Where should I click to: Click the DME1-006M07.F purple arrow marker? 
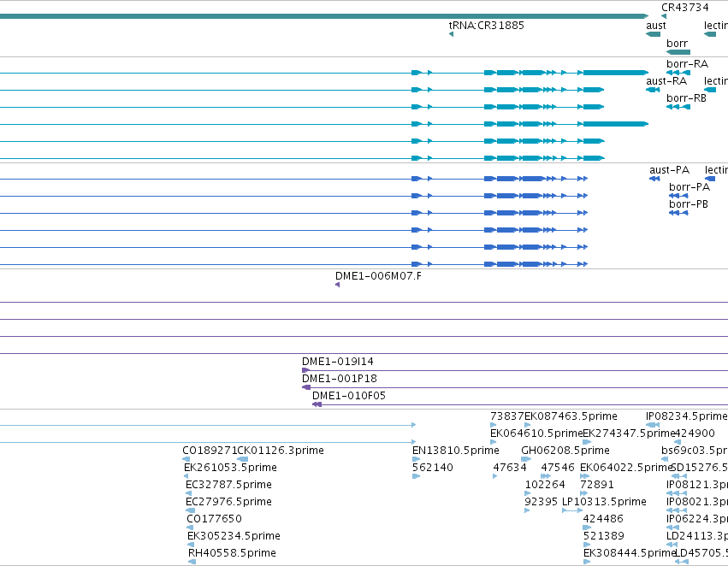pos(338,285)
